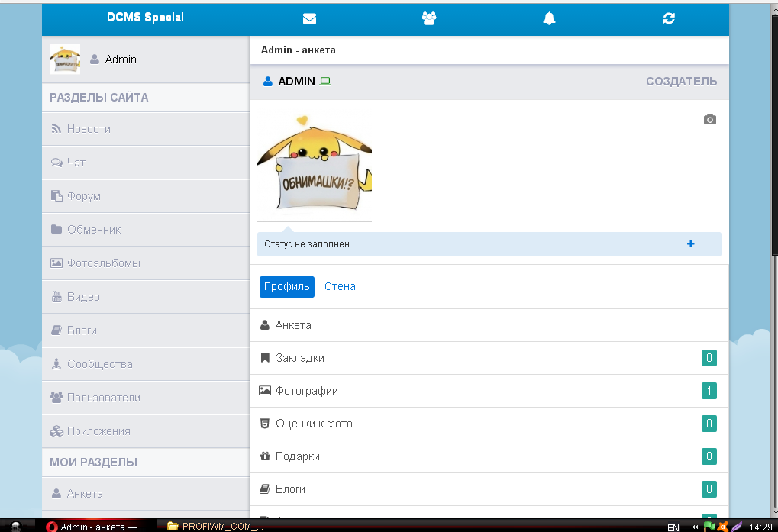Click the DCMS Special site logo
The height and width of the screenshot is (532, 778).
click(x=145, y=18)
